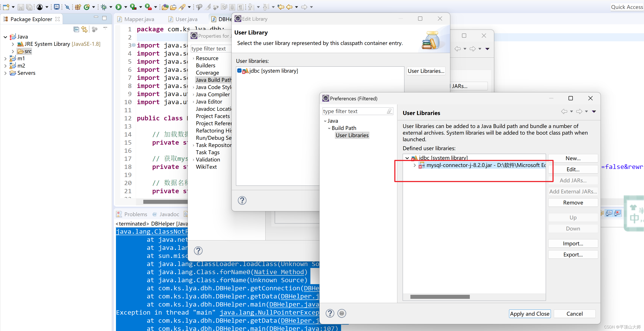Open help via the question mark in Preferences
644x331 pixels.
330,313
